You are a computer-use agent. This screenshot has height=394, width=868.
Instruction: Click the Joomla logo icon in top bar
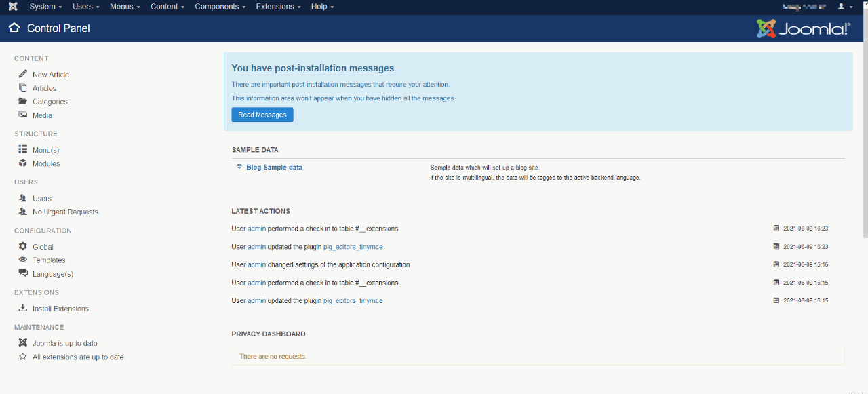pos(13,7)
